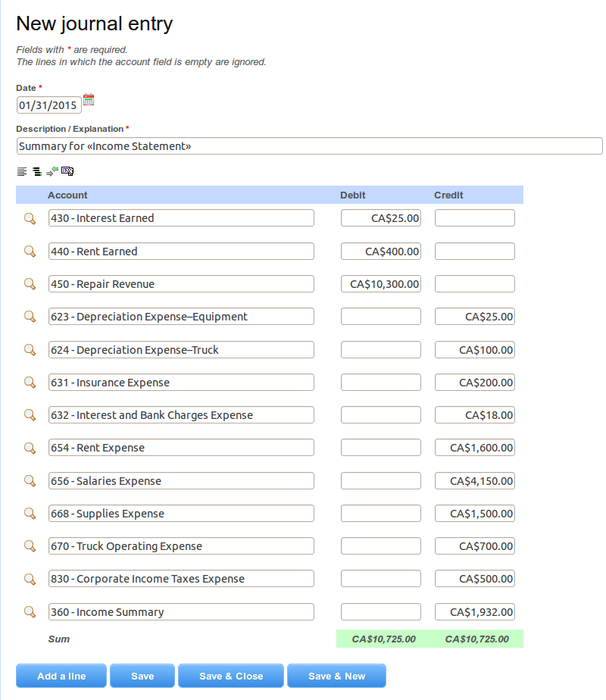
Task: Select the Truck Operating Expense account field
Action: (181, 546)
